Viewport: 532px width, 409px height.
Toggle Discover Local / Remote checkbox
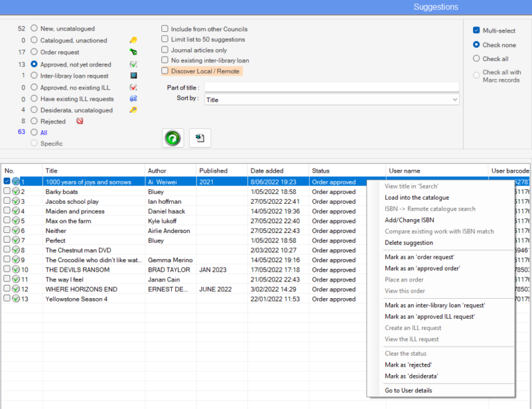click(165, 71)
